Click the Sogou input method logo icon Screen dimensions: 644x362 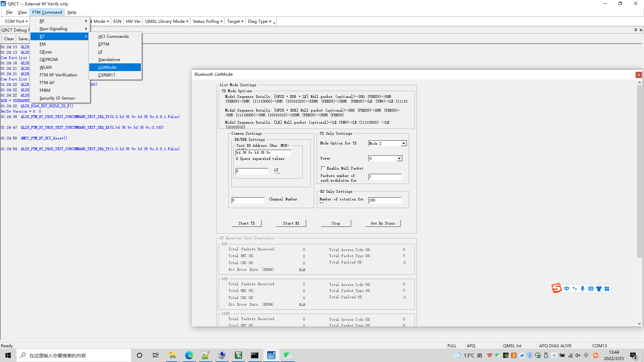tap(556, 288)
